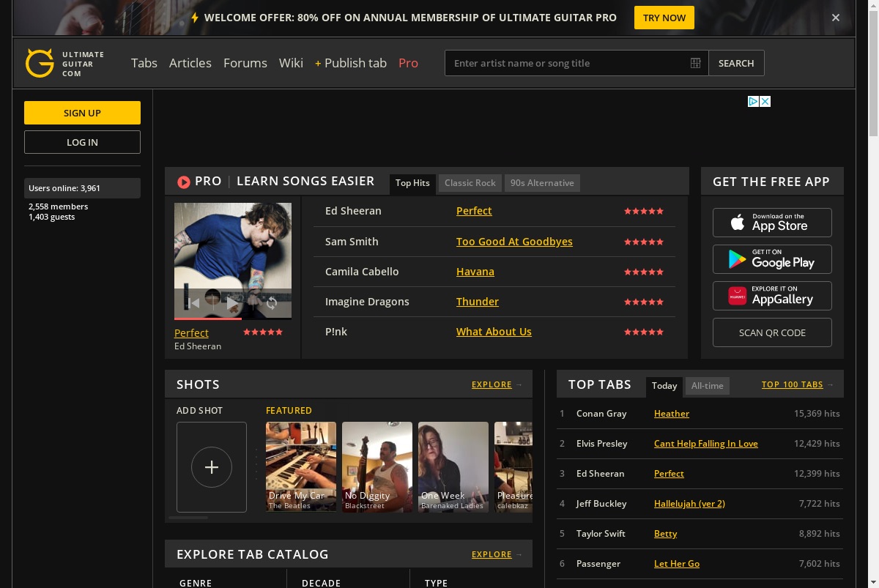The width and height of the screenshot is (879, 588).
Task: Open the Huawei AppGallery badge
Action: click(x=772, y=296)
